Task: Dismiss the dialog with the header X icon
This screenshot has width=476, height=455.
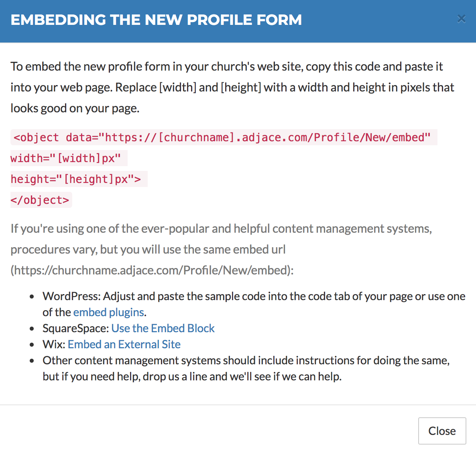Action: click(x=461, y=19)
